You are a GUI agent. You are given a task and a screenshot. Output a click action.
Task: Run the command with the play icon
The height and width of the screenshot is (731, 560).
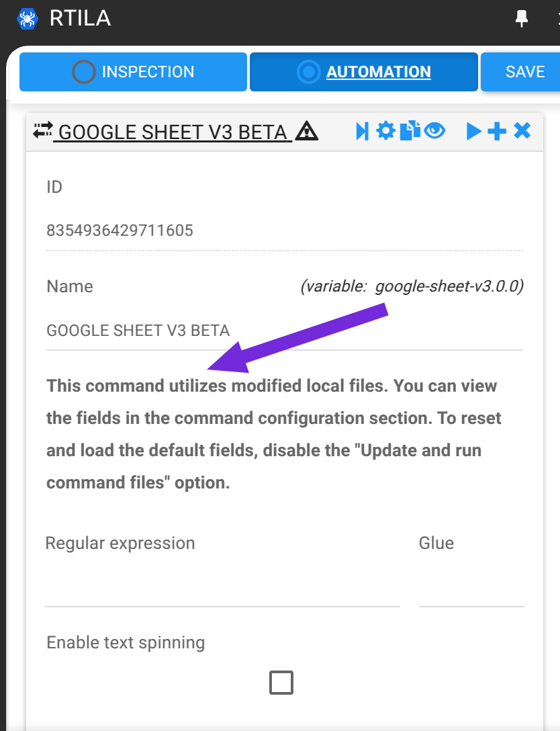tap(474, 132)
